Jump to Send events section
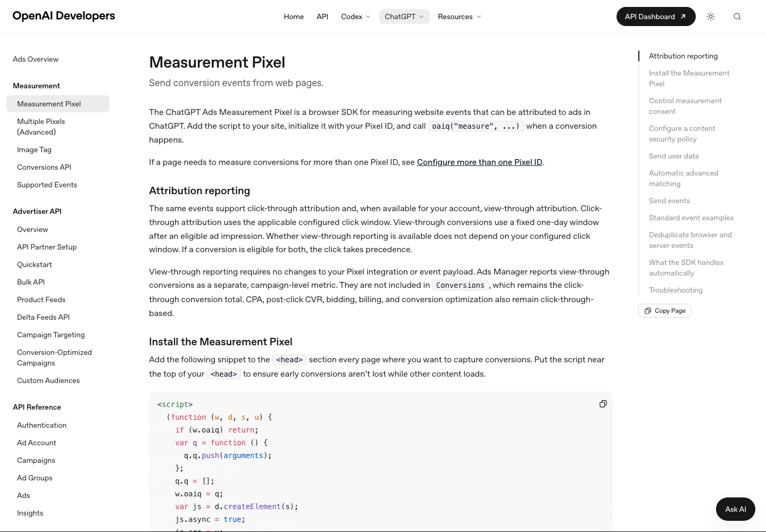 [x=669, y=201]
